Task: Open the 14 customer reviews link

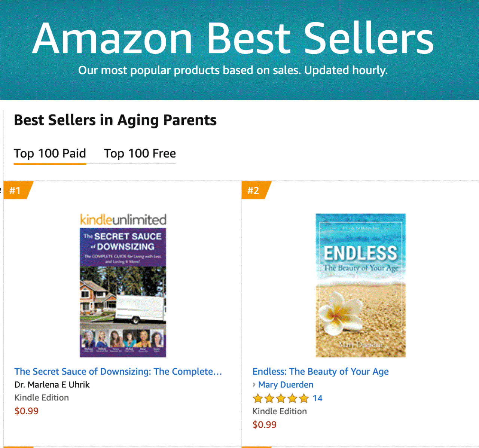Action: coord(317,398)
